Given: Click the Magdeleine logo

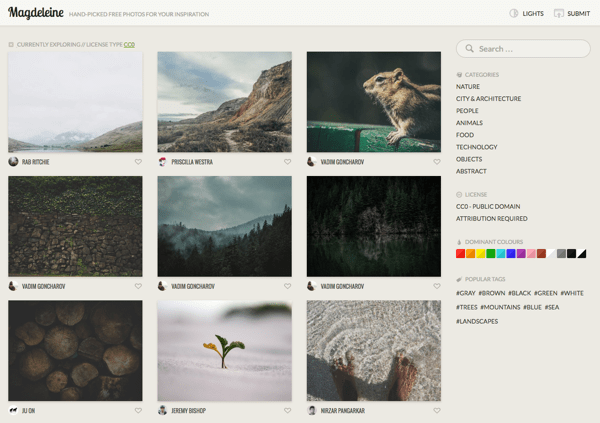Looking at the screenshot, I should click(x=35, y=13).
